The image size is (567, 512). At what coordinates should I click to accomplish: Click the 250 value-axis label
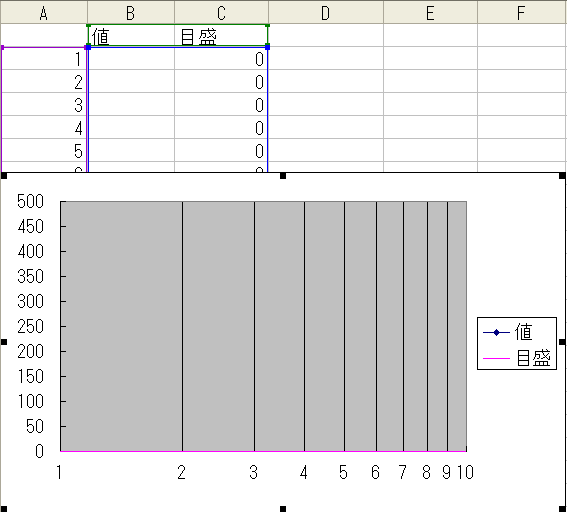pos(30,327)
